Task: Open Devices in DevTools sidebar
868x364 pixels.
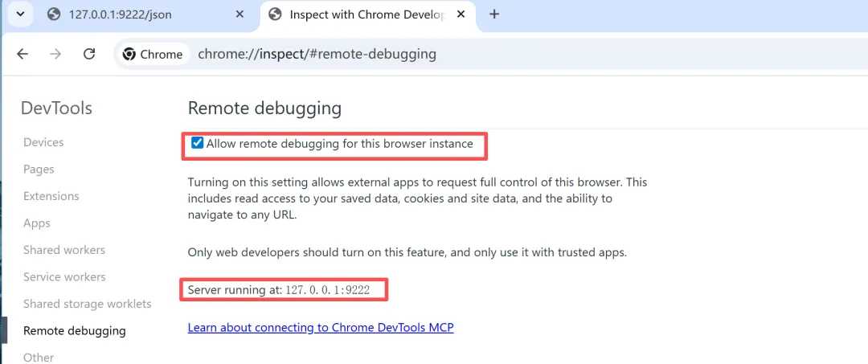Action: point(43,142)
